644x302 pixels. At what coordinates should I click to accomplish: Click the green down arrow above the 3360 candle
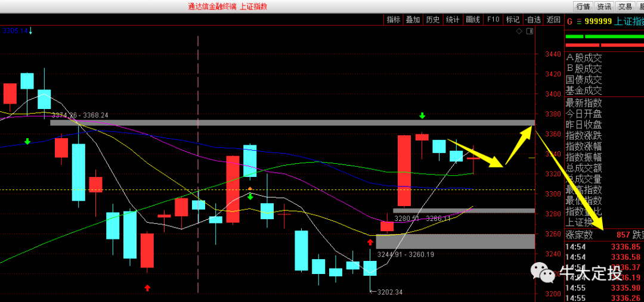click(422, 116)
